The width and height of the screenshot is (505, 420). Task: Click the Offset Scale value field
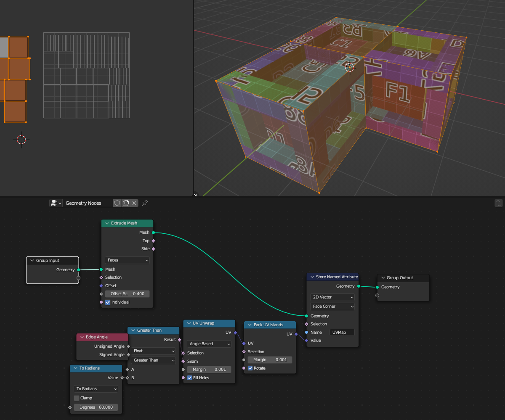point(128,294)
